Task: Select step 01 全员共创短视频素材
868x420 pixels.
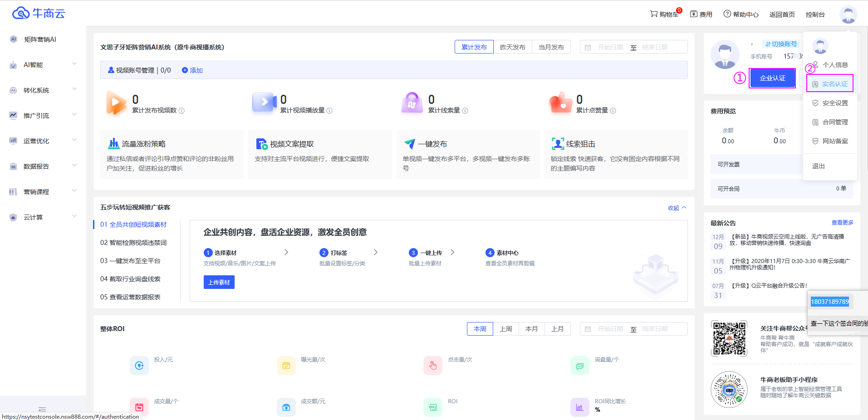Action: tap(133, 225)
